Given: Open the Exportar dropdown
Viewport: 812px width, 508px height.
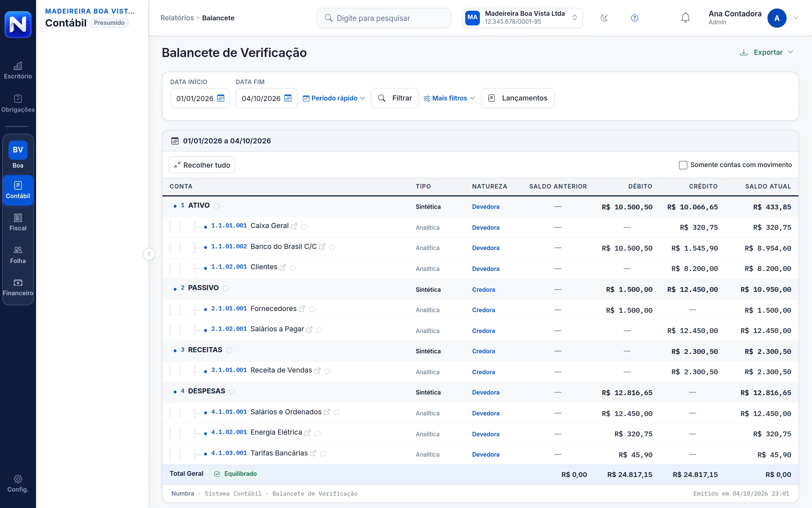Looking at the screenshot, I should coord(767,52).
